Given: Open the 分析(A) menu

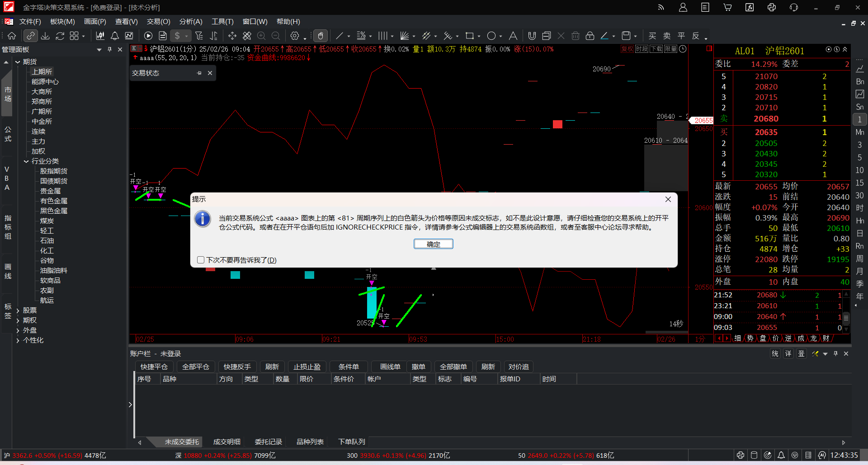Looking at the screenshot, I should (191, 22).
